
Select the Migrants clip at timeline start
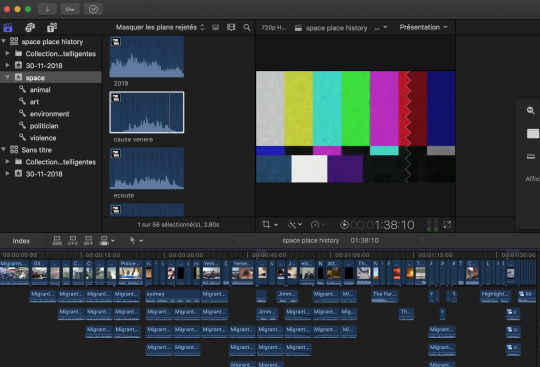click(x=14, y=272)
